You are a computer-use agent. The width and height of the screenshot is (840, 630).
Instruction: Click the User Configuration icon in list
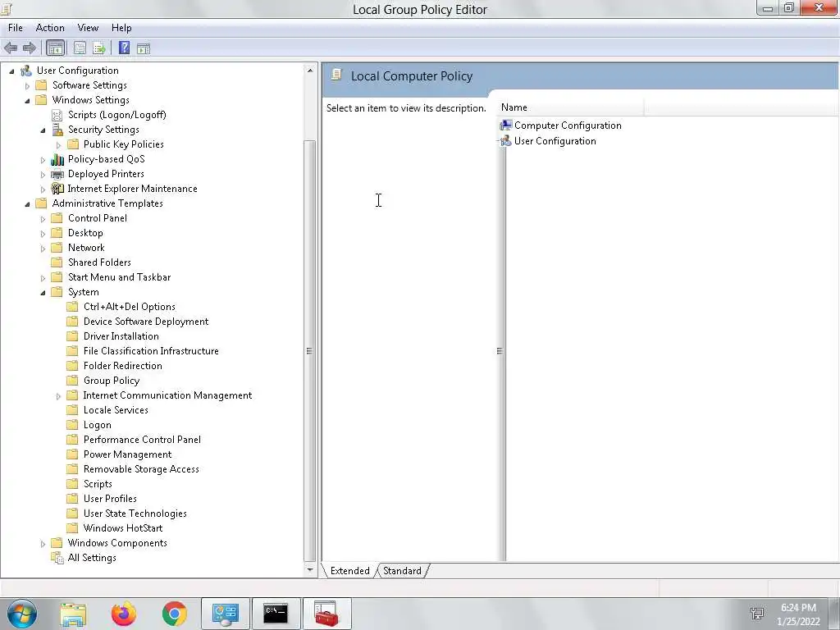[x=505, y=141]
